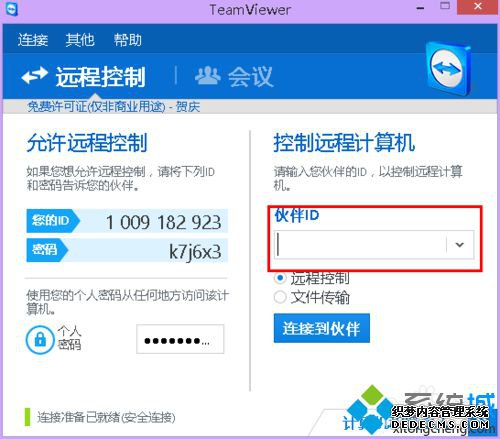Image resolution: width=500 pixels, height=439 pixels.
Task: Click the 连接到伙伴 button
Action: click(x=322, y=328)
